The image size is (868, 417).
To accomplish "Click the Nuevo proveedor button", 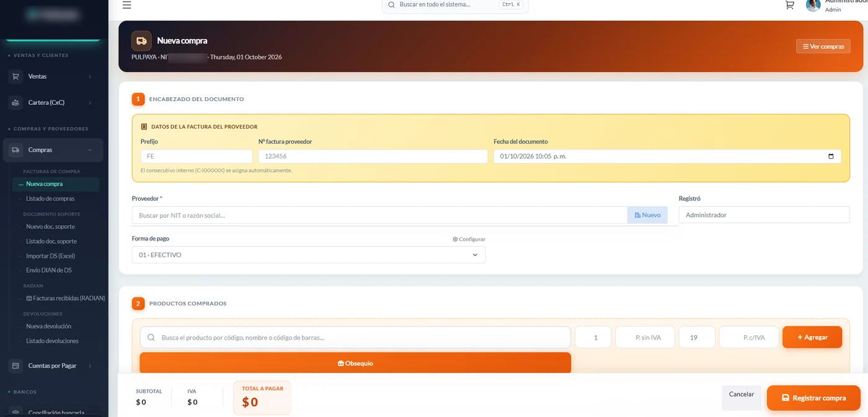I will (x=647, y=215).
